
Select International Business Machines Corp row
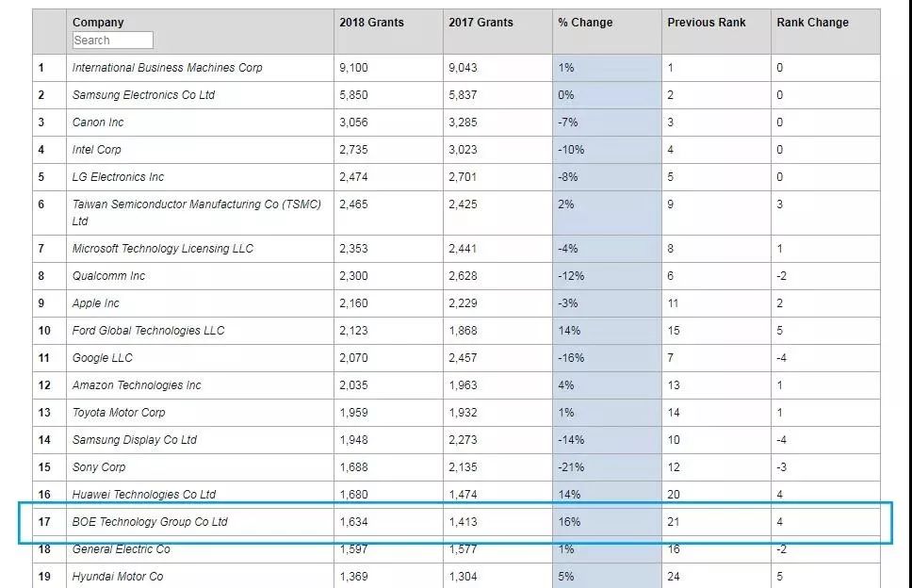click(x=168, y=68)
